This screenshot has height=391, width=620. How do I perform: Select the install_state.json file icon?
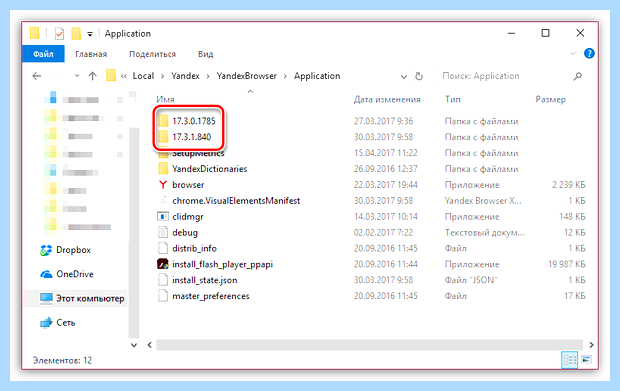(x=163, y=280)
